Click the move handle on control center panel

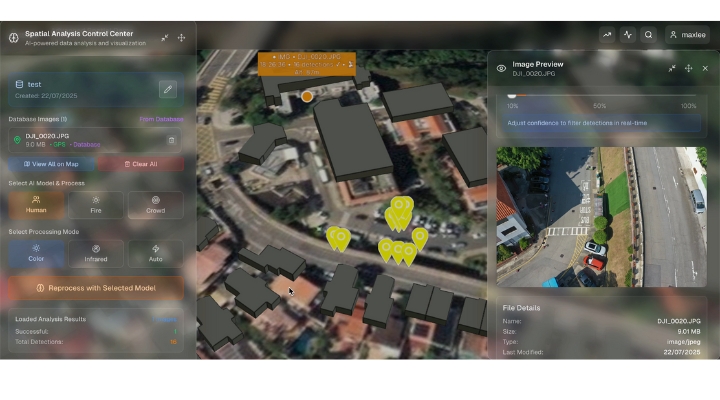click(181, 37)
